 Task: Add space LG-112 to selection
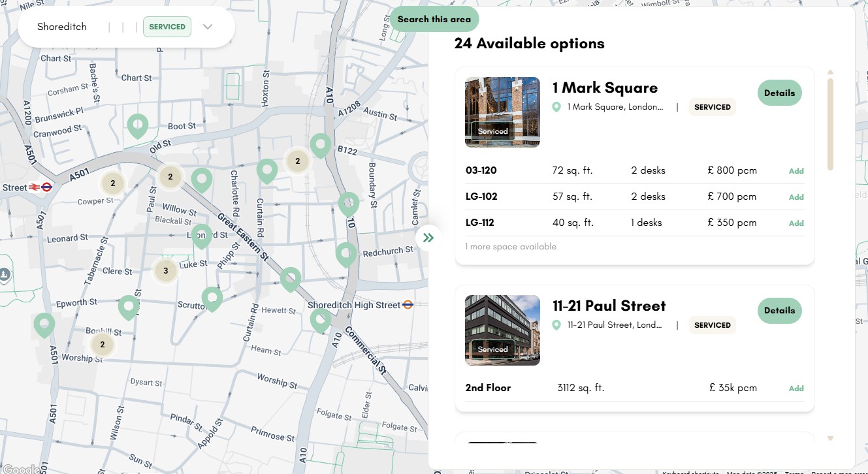pos(796,223)
